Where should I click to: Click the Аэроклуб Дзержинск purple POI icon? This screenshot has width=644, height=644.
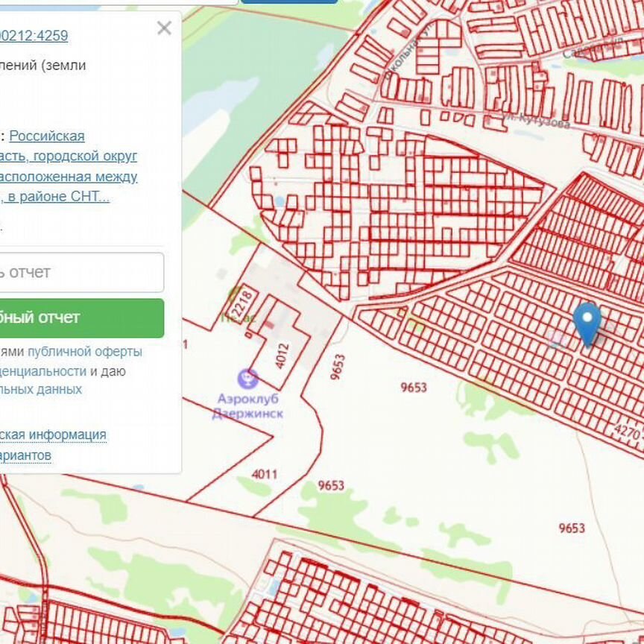247,379
